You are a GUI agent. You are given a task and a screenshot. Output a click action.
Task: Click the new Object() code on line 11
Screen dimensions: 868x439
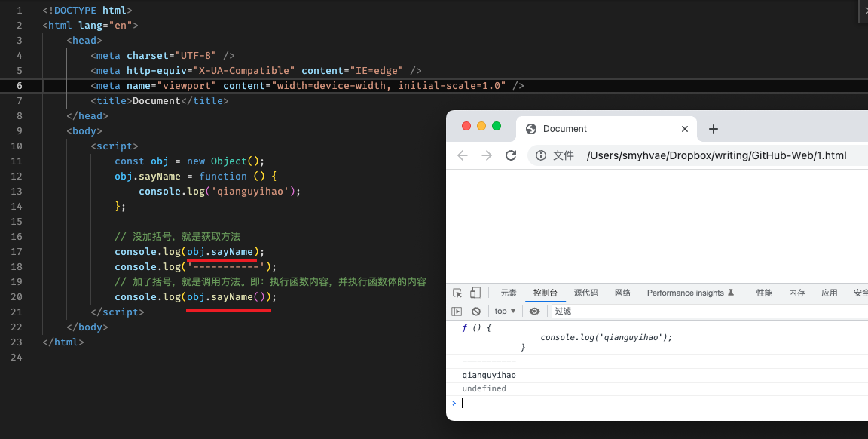point(222,161)
